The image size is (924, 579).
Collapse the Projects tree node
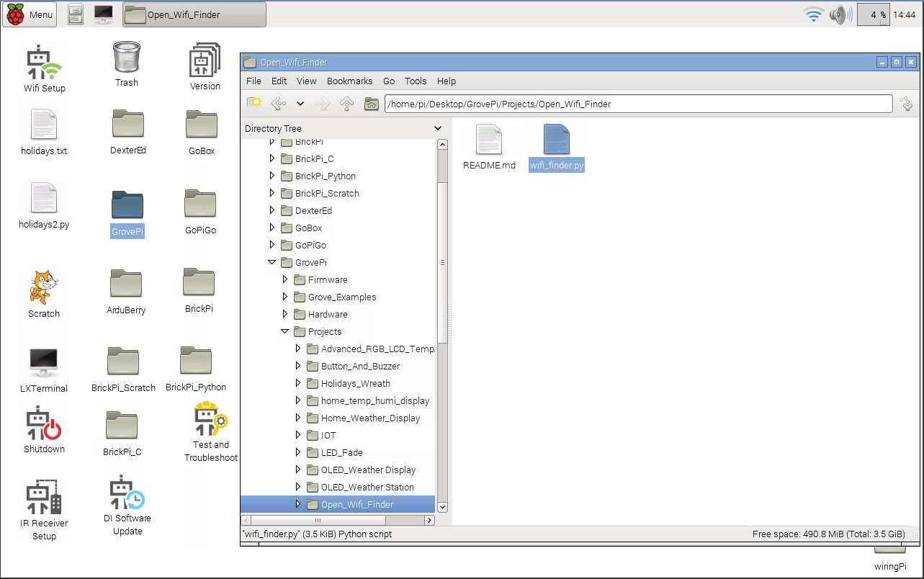(x=284, y=331)
